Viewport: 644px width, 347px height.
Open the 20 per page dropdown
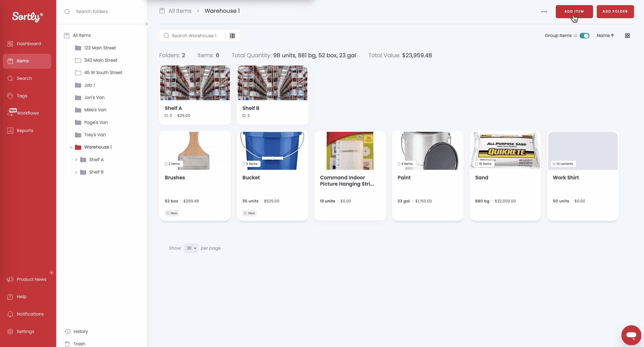point(191,248)
